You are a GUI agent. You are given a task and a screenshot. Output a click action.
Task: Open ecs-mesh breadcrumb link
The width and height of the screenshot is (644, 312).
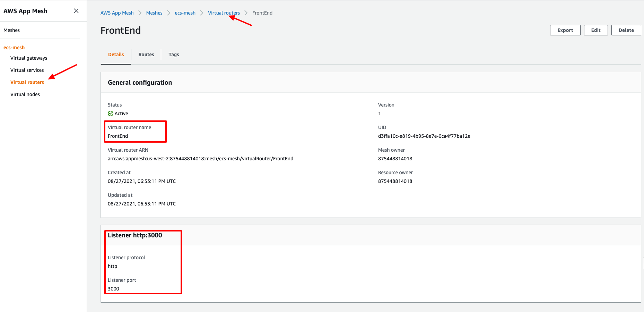pos(185,13)
